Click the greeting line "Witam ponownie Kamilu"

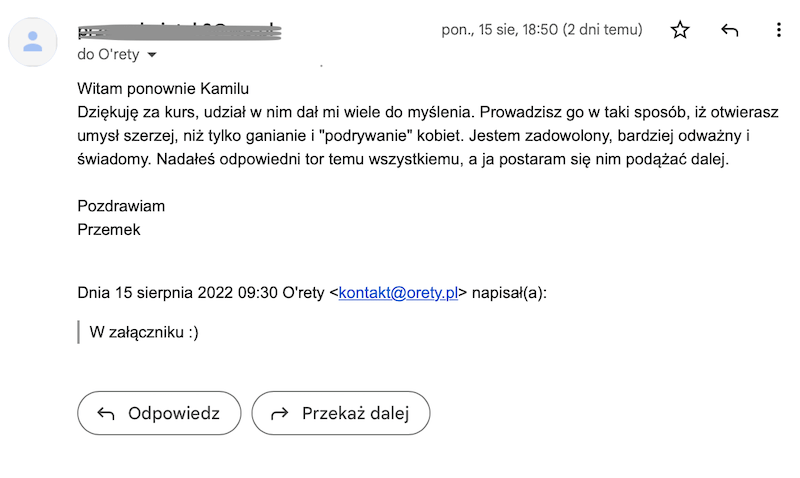(161, 87)
